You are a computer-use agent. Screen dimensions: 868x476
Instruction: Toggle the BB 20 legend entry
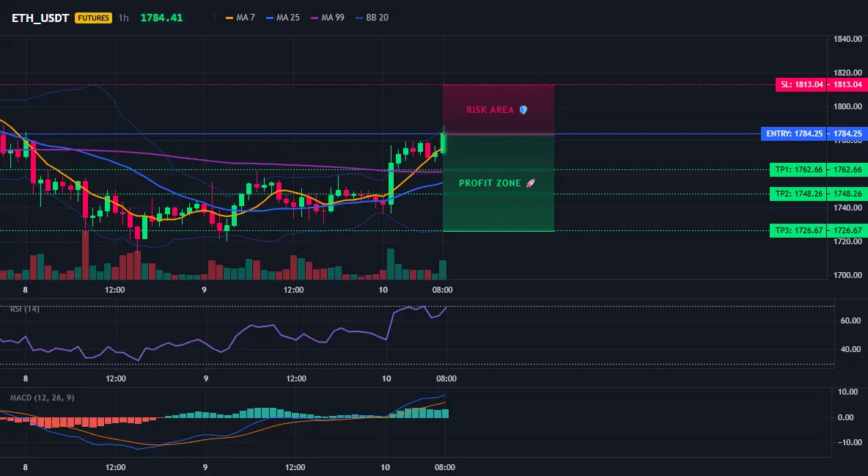pos(372,18)
